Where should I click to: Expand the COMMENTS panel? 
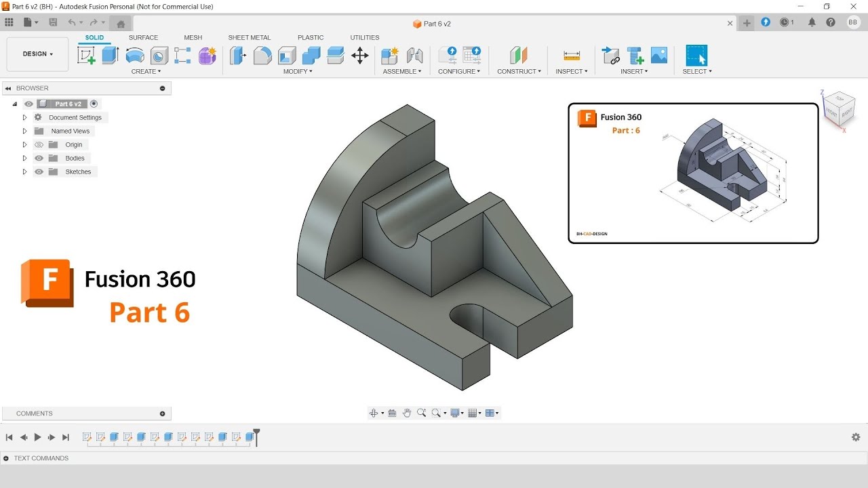[x=162, y=413]
